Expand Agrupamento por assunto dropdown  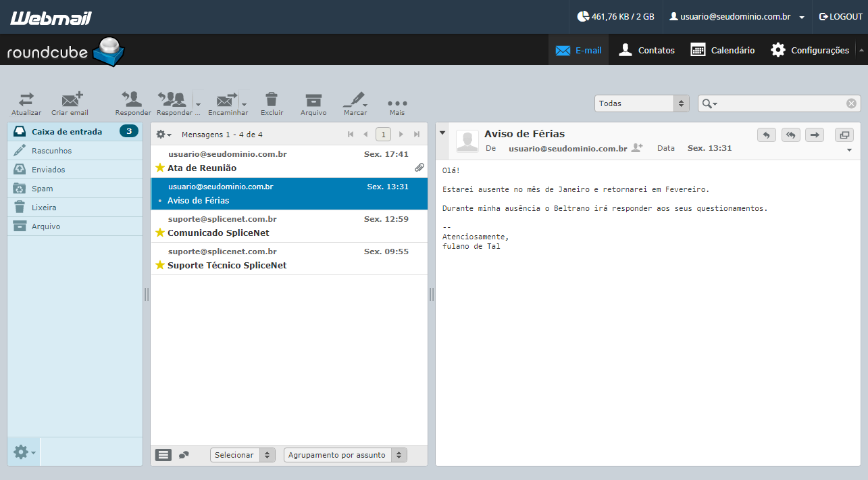[x=345, y=455]
